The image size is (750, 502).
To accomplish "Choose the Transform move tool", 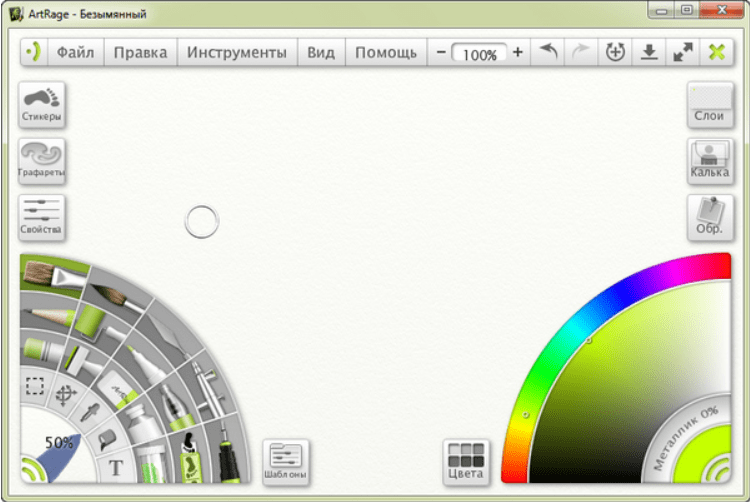I will (x=68, y=393).
